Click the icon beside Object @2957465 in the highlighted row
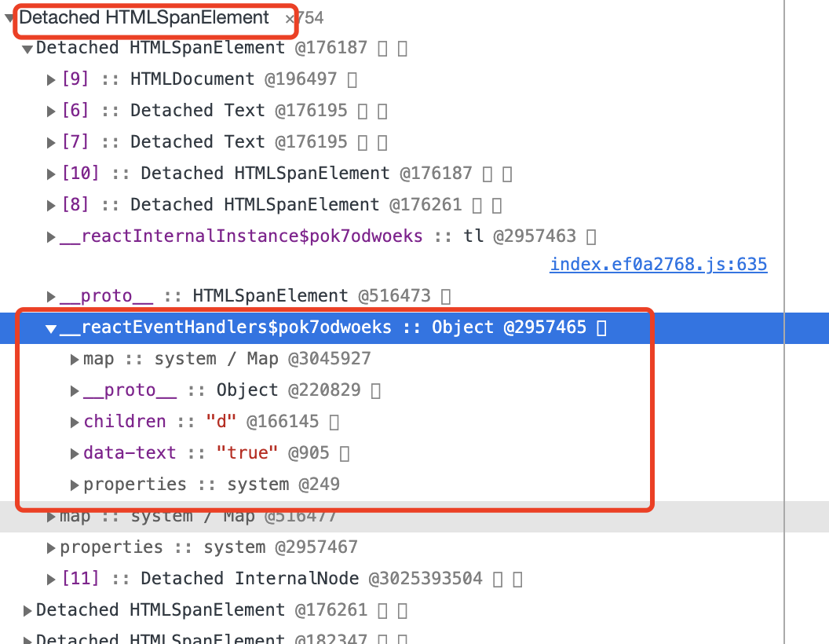The height and width of the screenshot is (644, 829). (x=601, y=327)
